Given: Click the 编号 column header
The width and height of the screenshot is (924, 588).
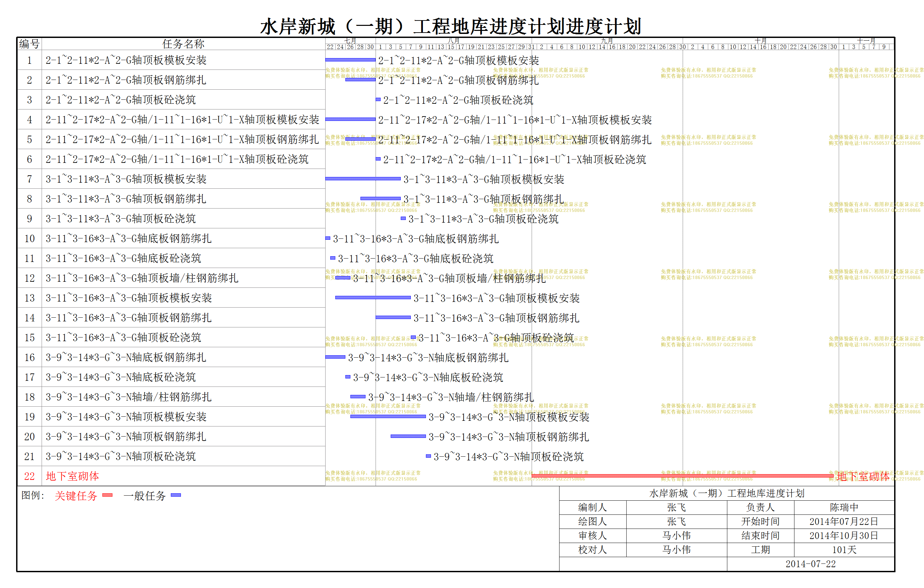Looking at the screenshot, I should pos(30,44).
